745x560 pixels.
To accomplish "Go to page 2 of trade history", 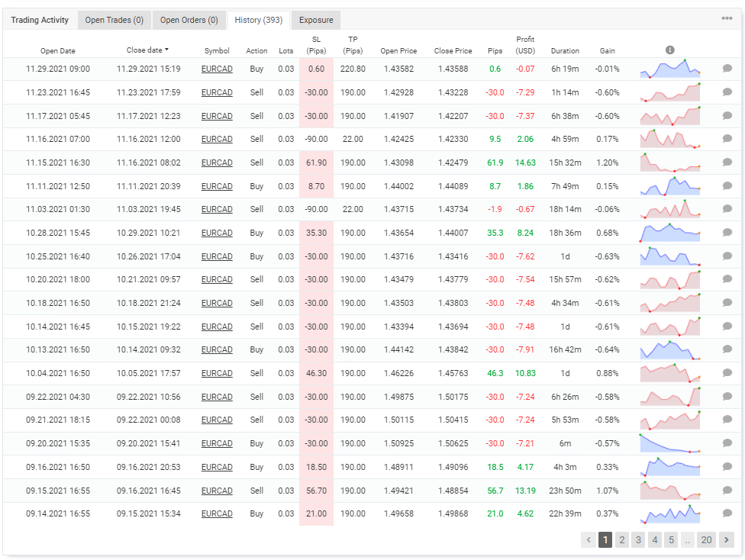I will 621,539.
